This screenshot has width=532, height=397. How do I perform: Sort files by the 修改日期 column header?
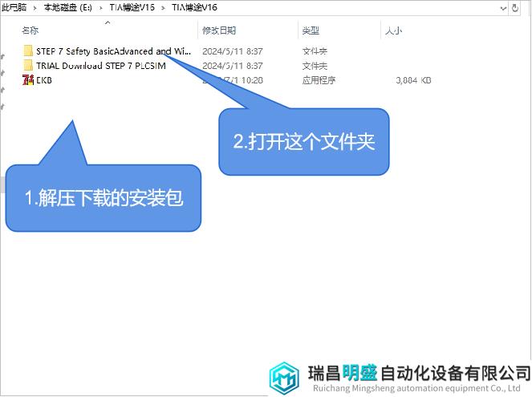pos(219,30)
